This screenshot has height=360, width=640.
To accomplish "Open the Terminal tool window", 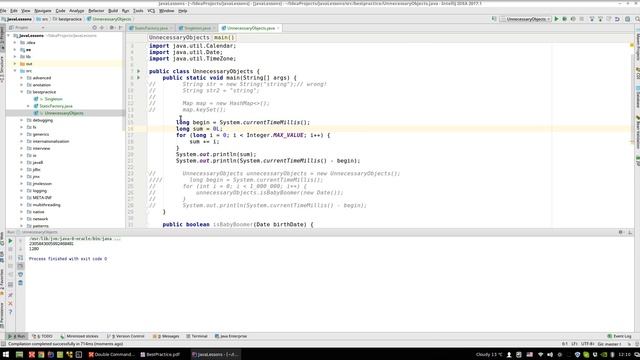I will coord(197,336).
